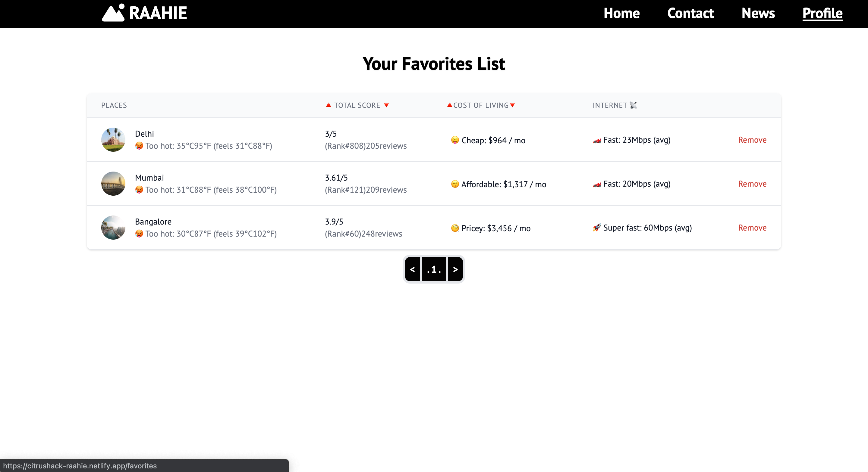The image size is (868, 472).
Task: Open the Profile navigation link
Action: pyautogui.click(x=822, y=13)
